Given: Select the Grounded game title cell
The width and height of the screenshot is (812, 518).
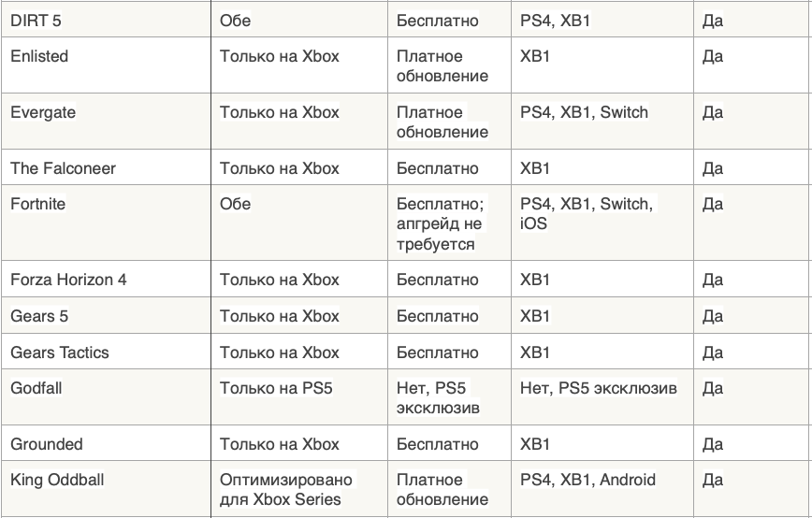Looking at the screenshot, I should tap(47, 444).
